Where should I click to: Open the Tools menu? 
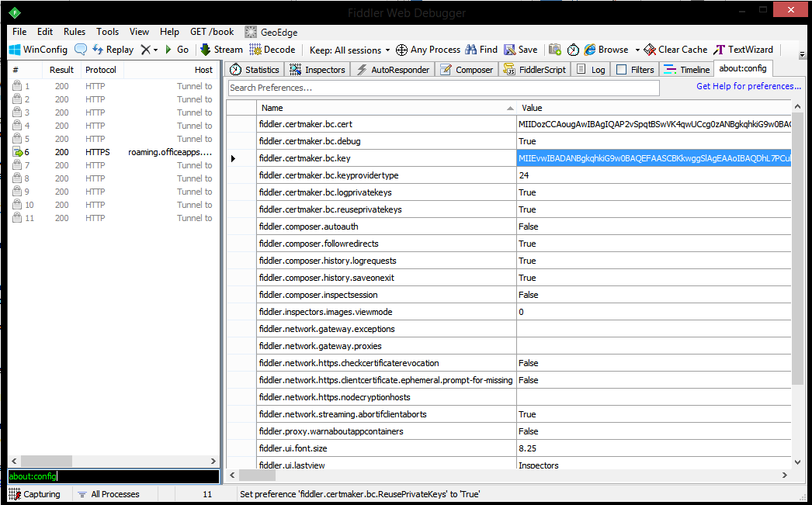point(107,32)
